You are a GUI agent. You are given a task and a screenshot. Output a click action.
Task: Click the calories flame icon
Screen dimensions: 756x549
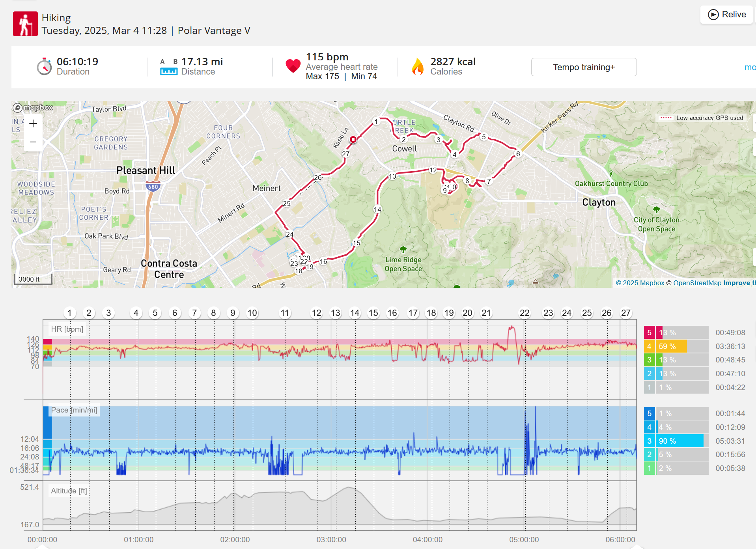coord(418,66)
